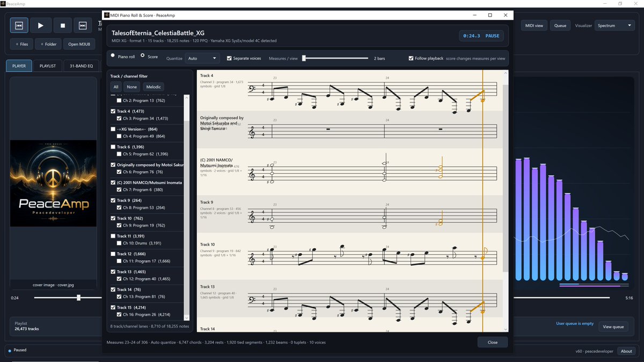Click the + Folder button

(x=48, y=44)
